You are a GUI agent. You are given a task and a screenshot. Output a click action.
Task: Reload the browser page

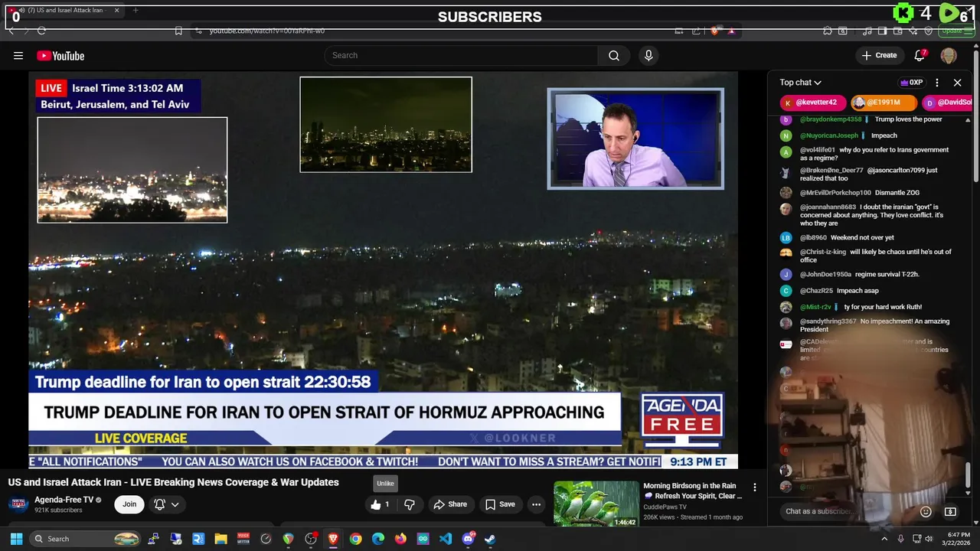[x=41, y=31]
